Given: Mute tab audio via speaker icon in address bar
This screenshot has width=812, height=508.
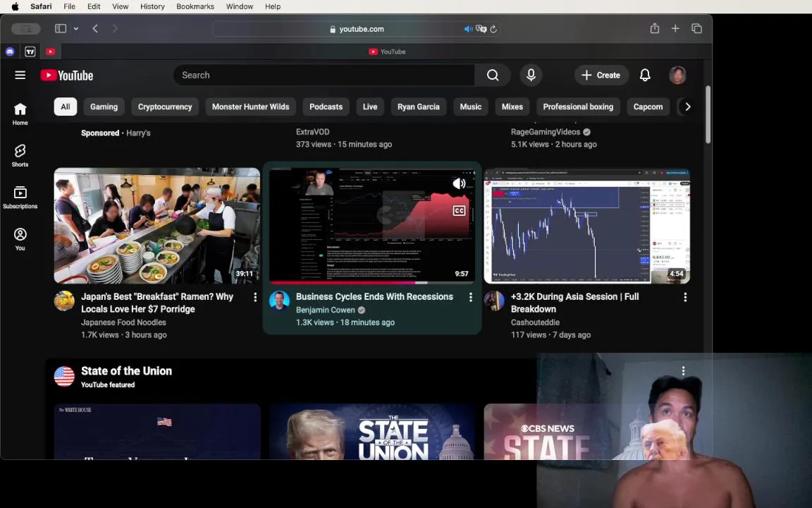Looking at the screenshot, I should pos(468,29).
